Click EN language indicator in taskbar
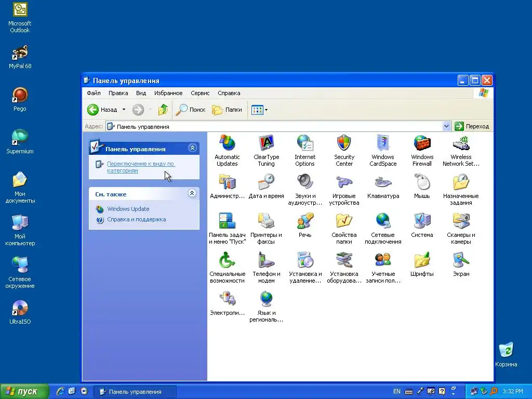The width and height of the screenshot is (532, 399). [x=396, y=391]
